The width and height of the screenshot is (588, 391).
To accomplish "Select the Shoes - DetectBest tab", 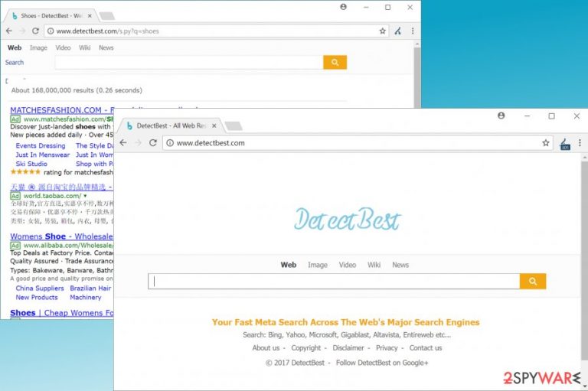I will 51,16.
